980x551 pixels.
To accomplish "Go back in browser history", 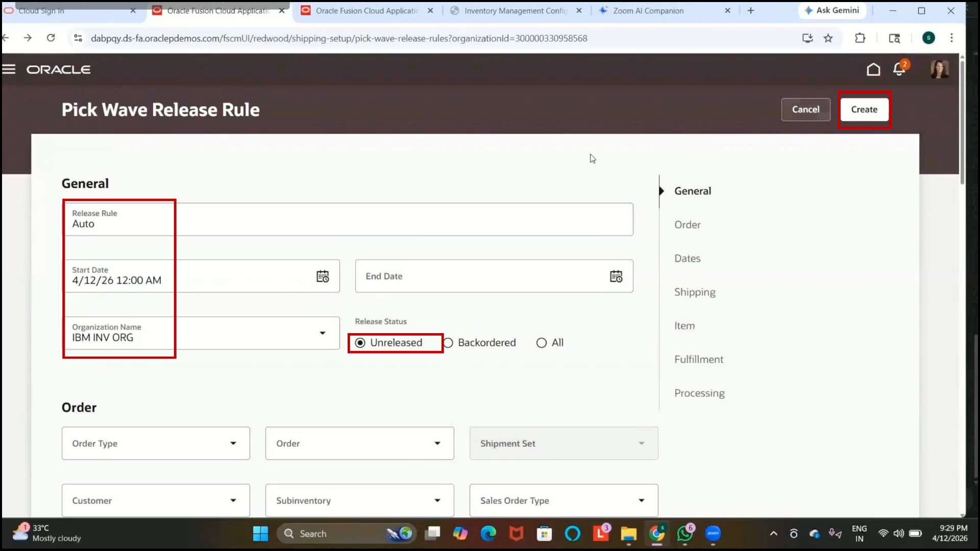I will [6, 38].
